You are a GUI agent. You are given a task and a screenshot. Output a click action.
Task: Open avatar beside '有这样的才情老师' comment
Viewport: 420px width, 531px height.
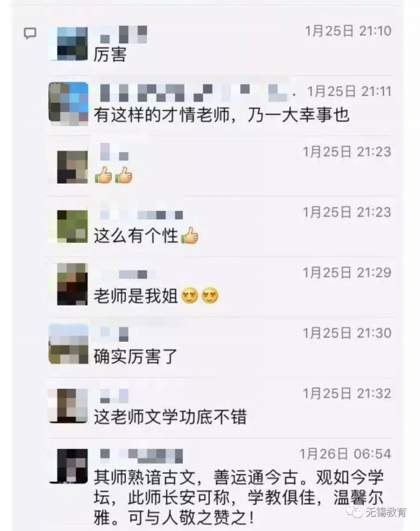(69, 104)
